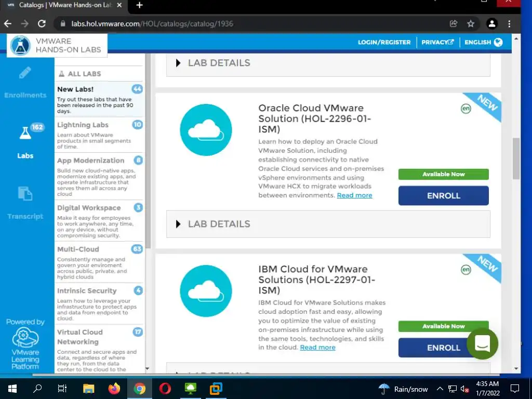Open taskbar search magnifier

tap(37, 389)
